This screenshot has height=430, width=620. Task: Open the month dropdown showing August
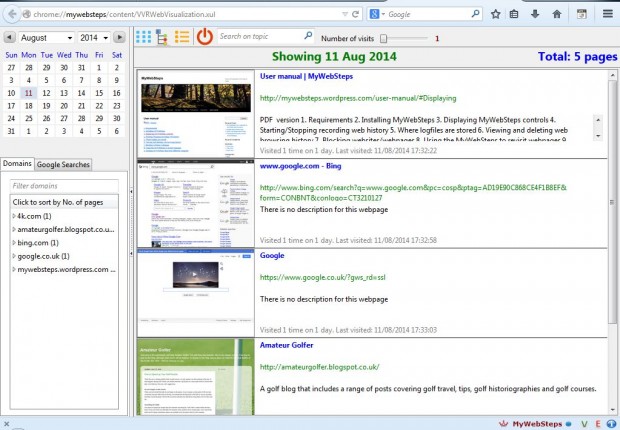[x=46, y=38]
